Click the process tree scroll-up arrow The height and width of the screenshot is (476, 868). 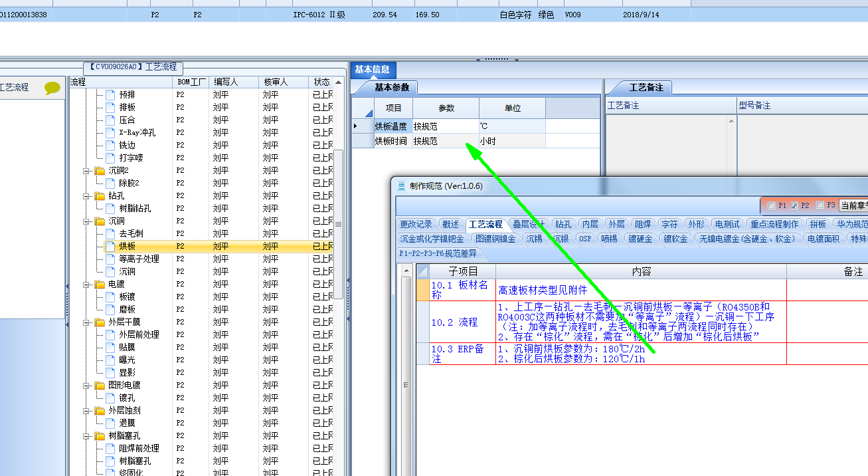338,81
